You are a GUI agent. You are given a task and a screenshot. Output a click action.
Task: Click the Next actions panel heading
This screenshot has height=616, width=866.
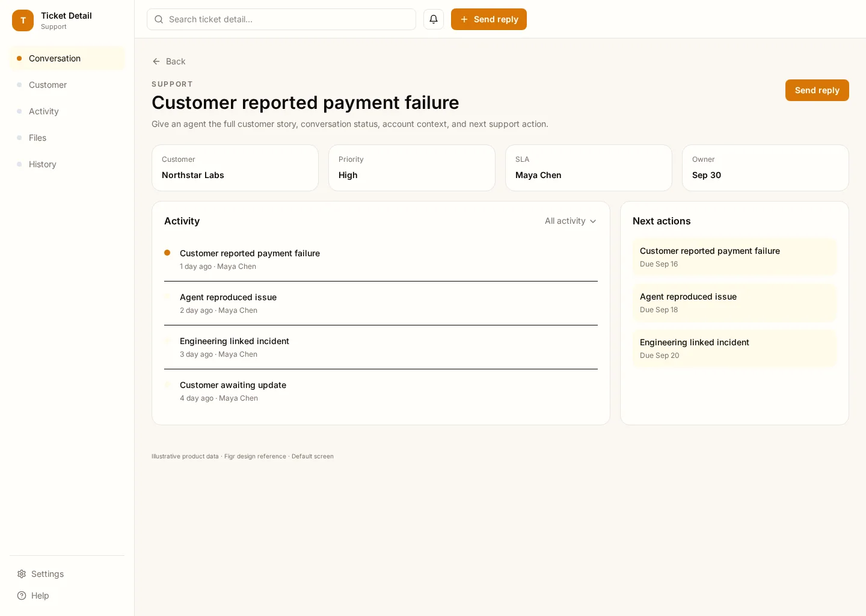[x=662, y=221]
